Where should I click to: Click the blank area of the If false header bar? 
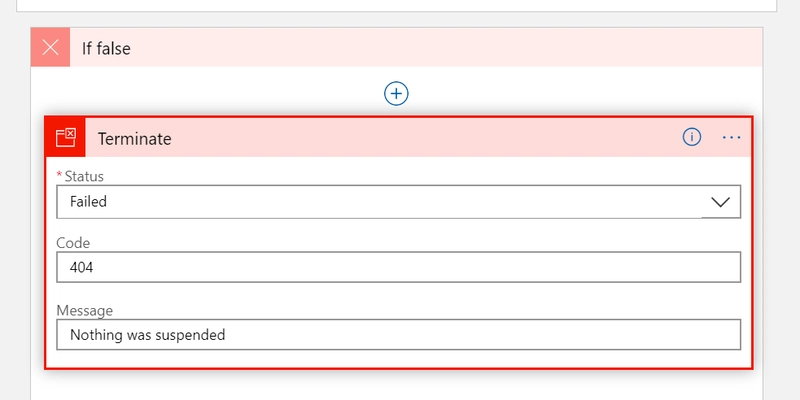[x=500, y=48]
